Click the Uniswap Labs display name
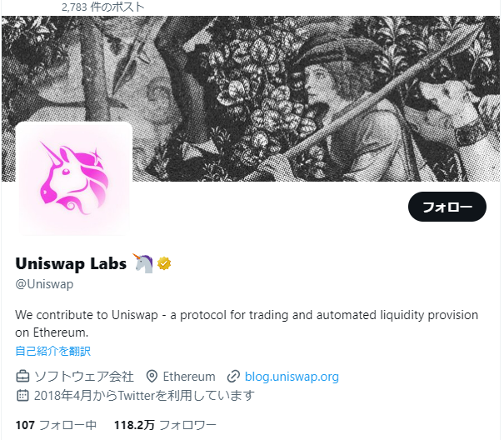This screenshot has height=440, width=504. click(x=71, y=263)
